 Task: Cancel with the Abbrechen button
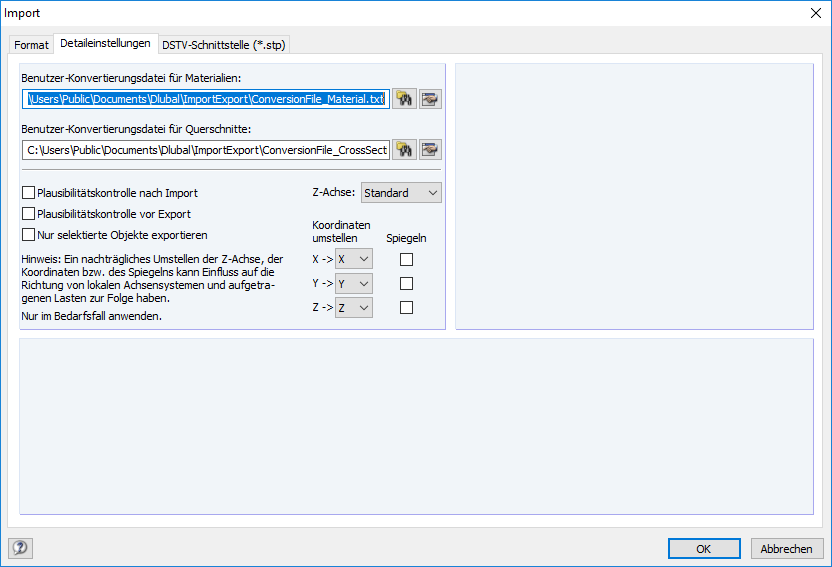click(x=787, y=549)
